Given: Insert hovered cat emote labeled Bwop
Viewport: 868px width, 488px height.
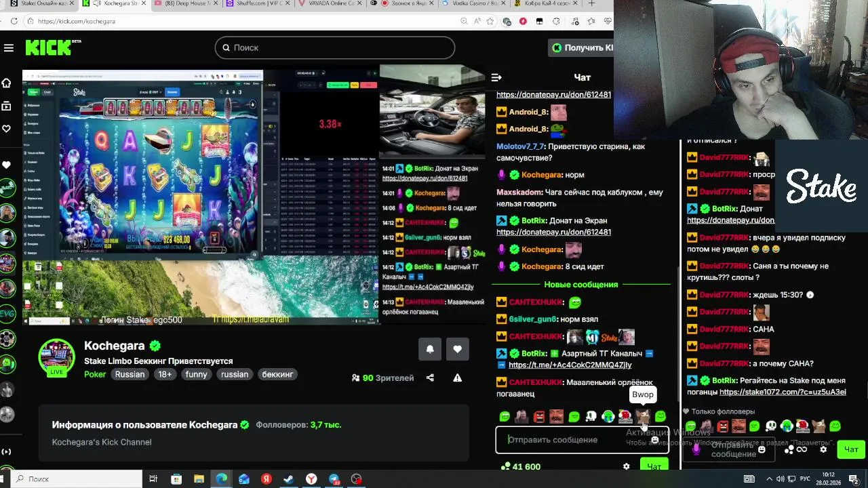Looking at the screenshot, I should [x=642, y=416].
